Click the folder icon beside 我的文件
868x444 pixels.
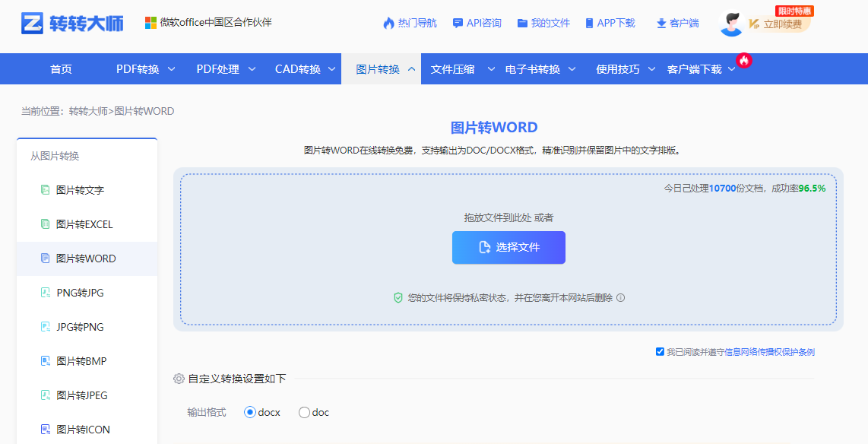click(522, 24)
